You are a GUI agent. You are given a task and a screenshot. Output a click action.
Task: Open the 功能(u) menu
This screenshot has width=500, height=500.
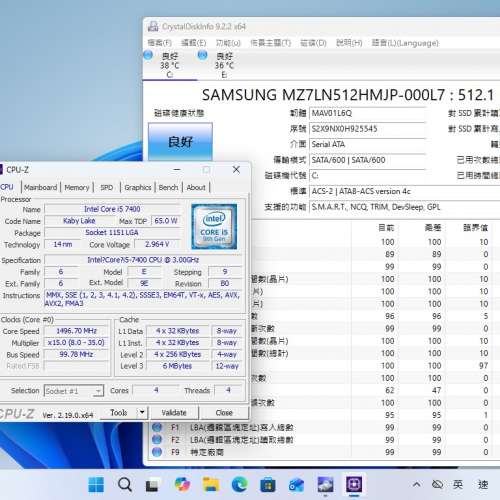(228, 43)
